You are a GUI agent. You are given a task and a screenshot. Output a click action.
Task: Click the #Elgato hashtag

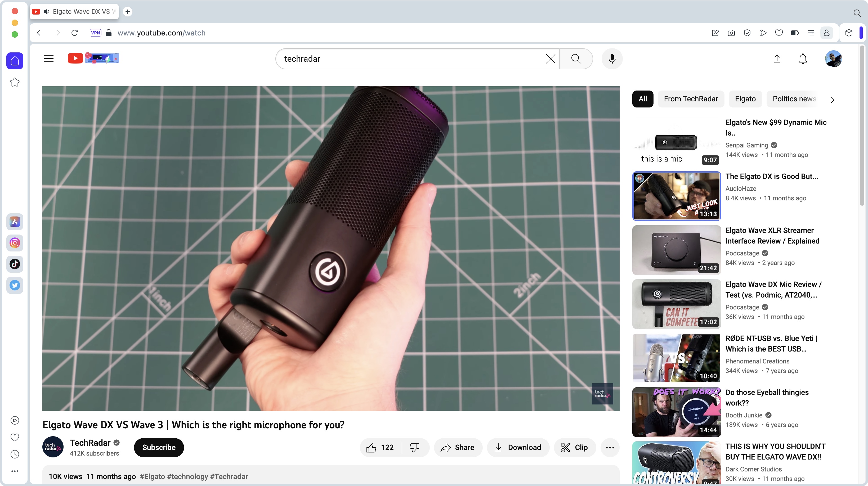click(152, 476)
